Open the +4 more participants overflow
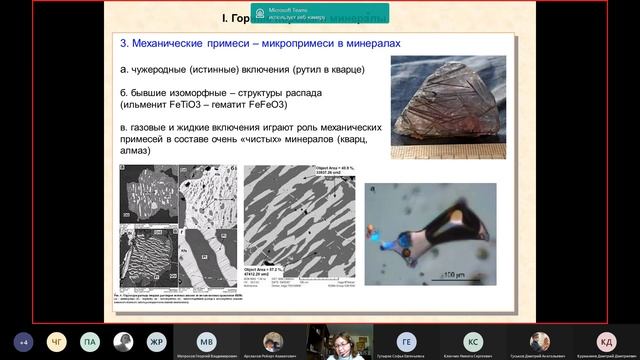 pyautogui.click(x=23, y=342)
